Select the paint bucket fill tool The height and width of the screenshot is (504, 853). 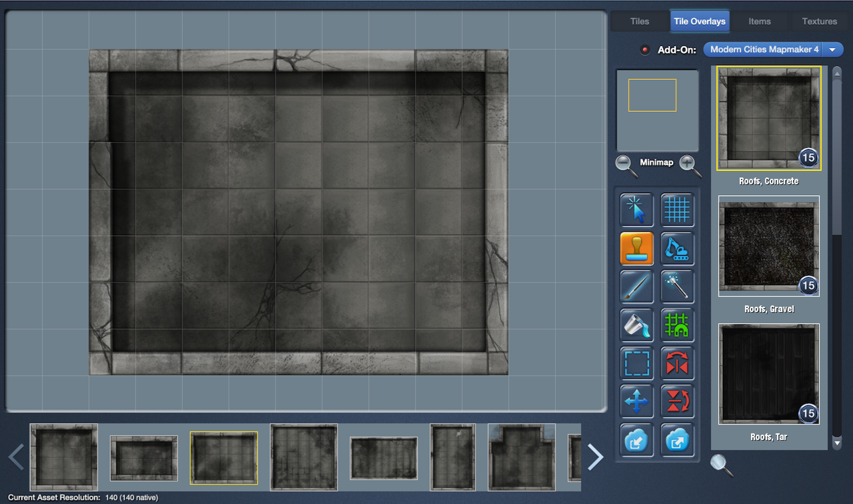(x=636, y=325)
